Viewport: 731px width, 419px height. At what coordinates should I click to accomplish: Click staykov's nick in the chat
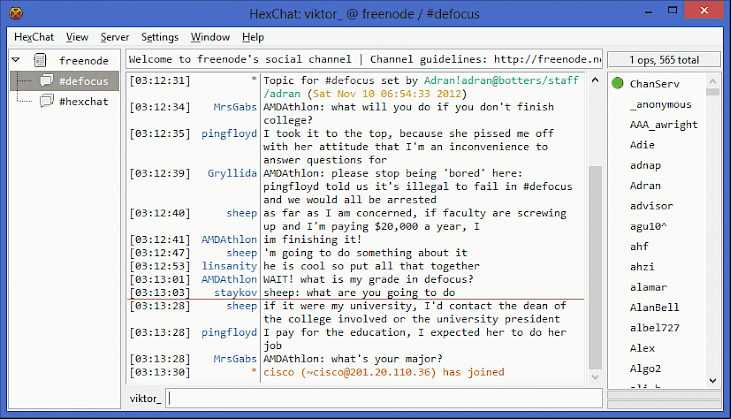pos(235,293)
